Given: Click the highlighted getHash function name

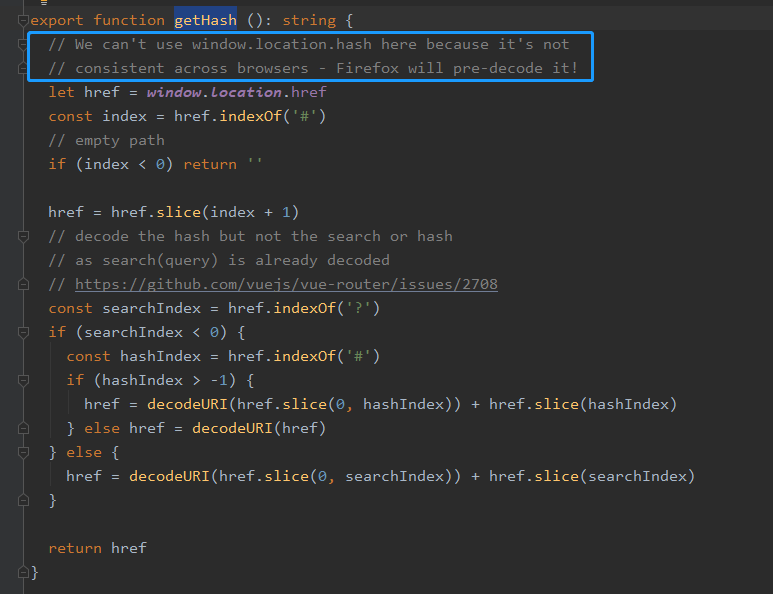Looking at the screenshot, I should [x=206, y=20].
